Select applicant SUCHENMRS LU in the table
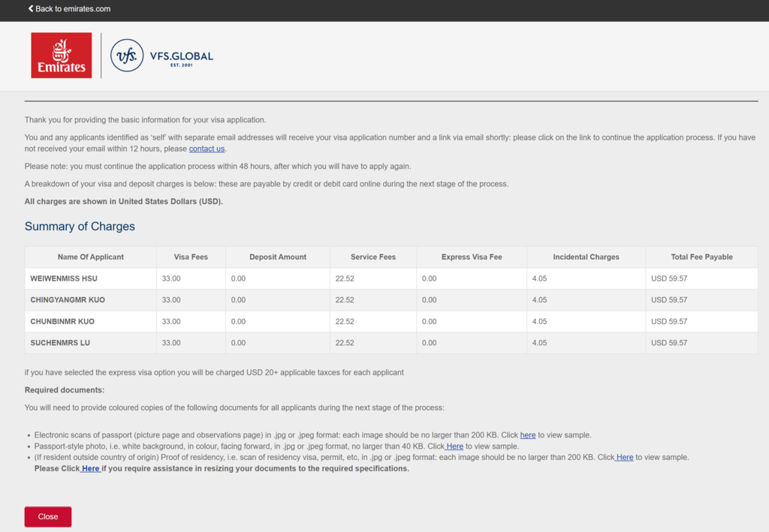Image resolution: width=769 pixels, height=532 pixels. (x=60, y=343)
